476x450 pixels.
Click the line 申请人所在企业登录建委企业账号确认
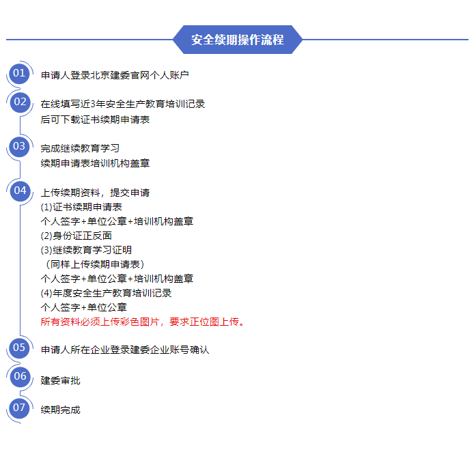[x=125, y=350]
